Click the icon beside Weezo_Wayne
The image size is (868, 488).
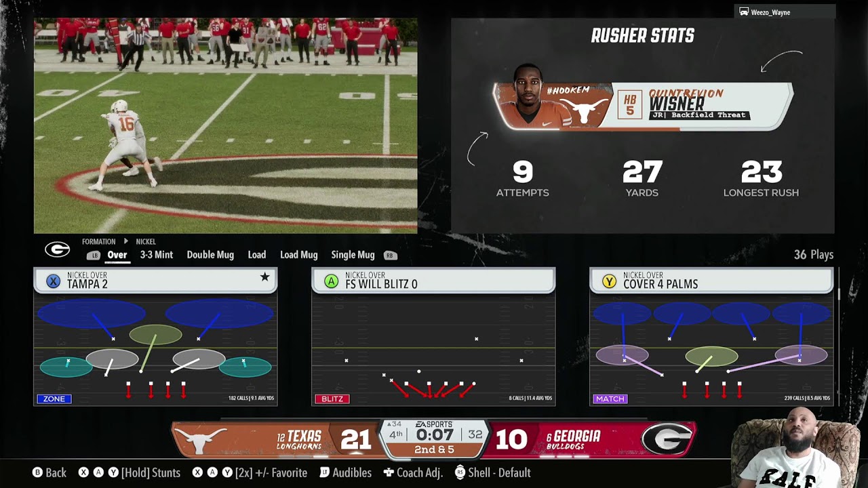click(x=744, y=12)
